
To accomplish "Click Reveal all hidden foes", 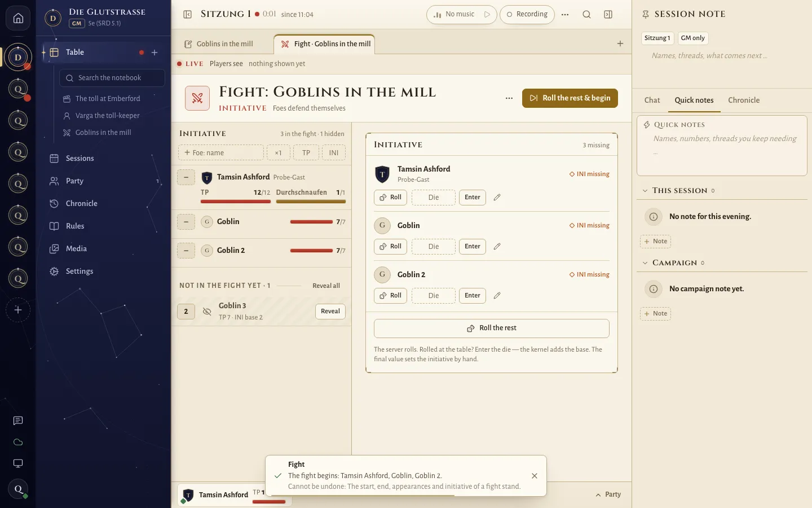I will click(326, 286).
